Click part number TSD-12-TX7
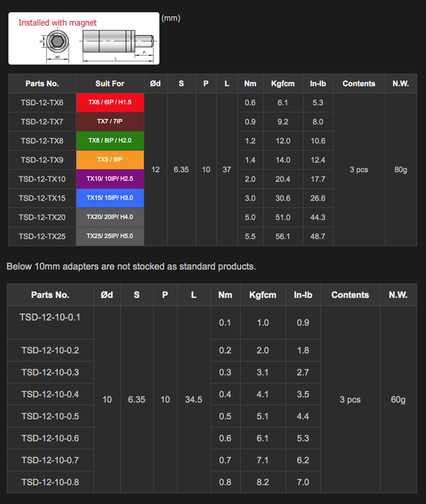Viewport: 426px width, 504px height. 42,122
